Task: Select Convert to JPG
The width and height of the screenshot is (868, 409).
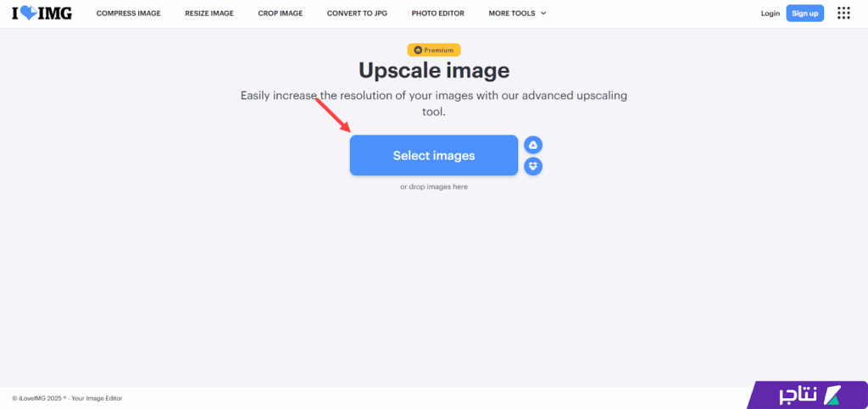Action: [357, 14]
